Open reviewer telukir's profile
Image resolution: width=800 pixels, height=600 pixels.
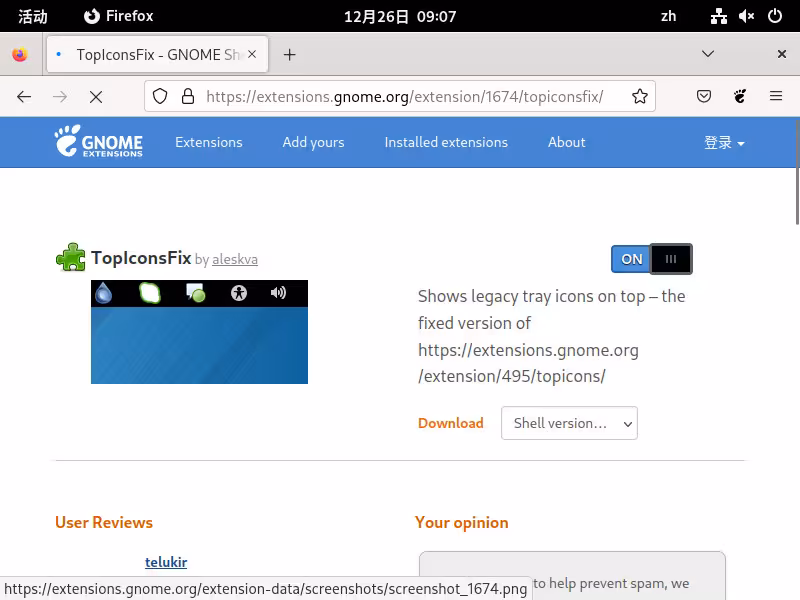[166, 562]
